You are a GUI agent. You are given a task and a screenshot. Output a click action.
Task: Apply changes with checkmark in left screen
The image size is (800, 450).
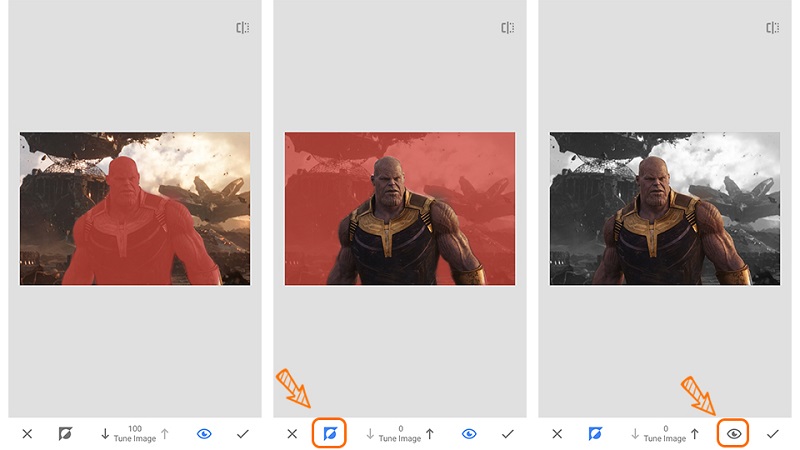pos(243,434)
